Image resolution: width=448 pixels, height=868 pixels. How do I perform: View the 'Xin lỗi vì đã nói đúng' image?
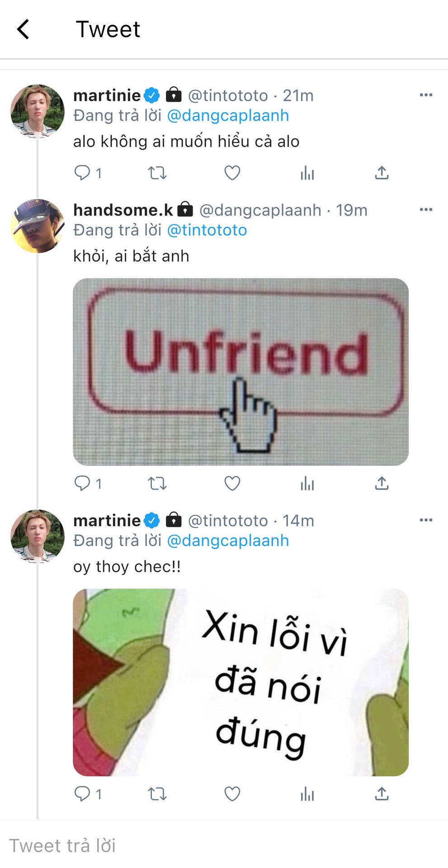click(241, 682)
